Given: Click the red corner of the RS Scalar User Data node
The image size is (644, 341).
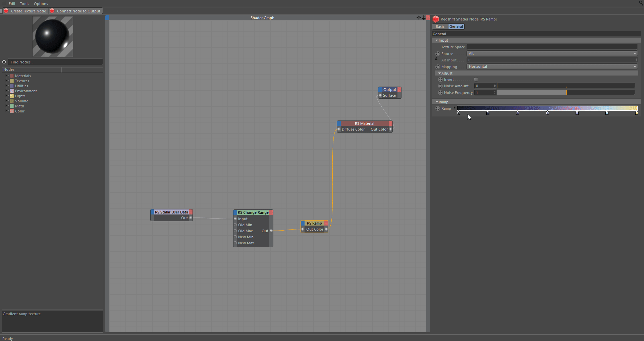Looking at the screenshot, I should (191, 212).
